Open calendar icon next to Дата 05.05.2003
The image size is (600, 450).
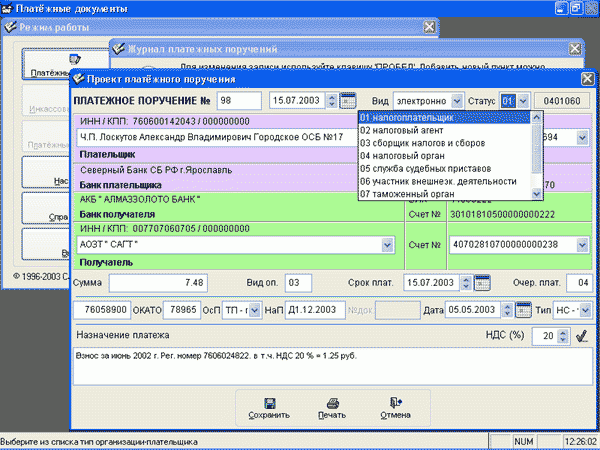point(523,310)
